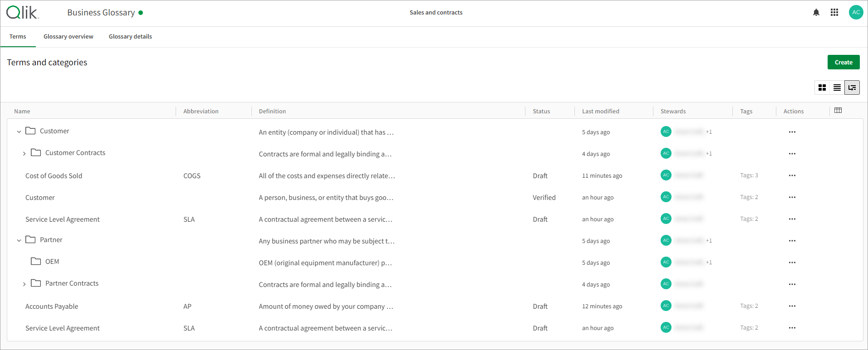Open actions menu for OEM category
This screenshot has height=350, width=868.
pos(792,262)
